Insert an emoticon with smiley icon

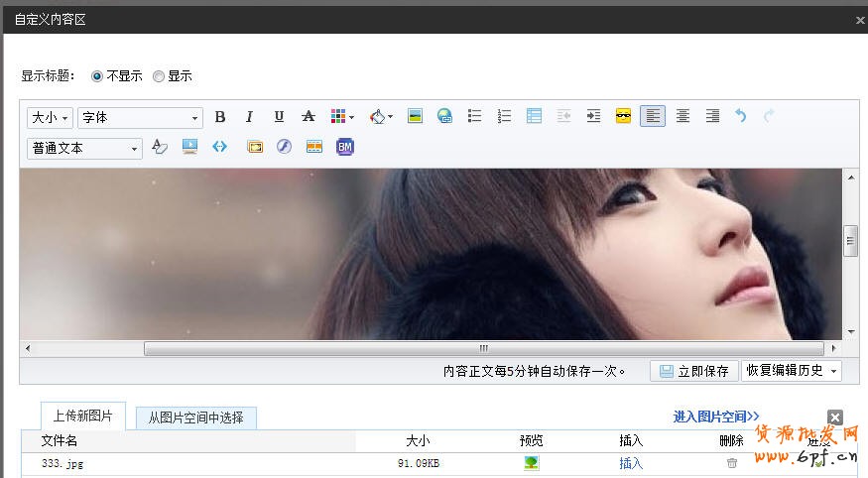click(x=623, y=117)
